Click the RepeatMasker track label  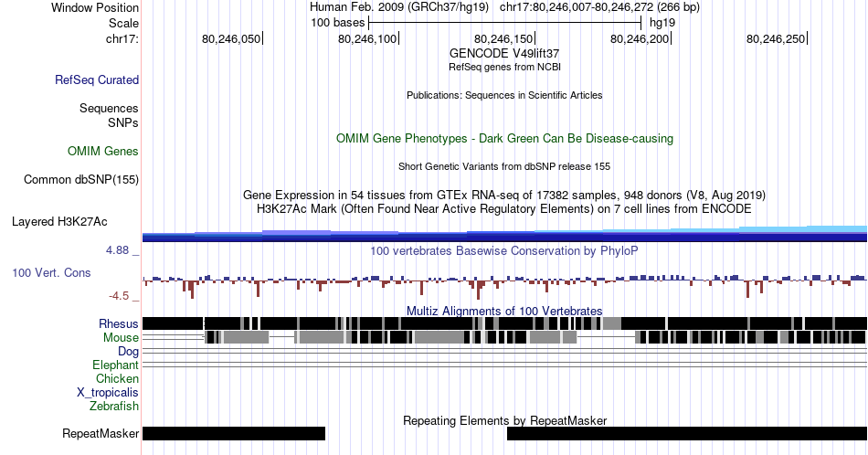point(101,433)
